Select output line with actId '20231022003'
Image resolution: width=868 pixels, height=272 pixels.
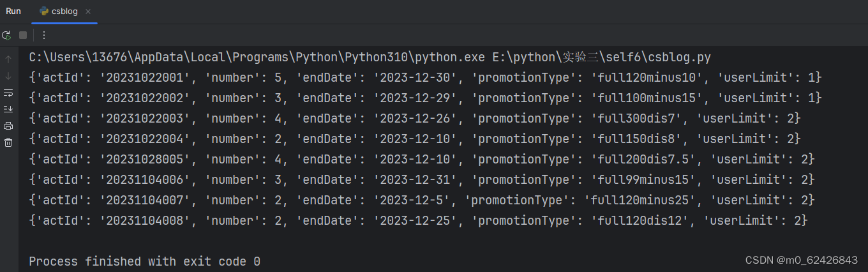415,119
